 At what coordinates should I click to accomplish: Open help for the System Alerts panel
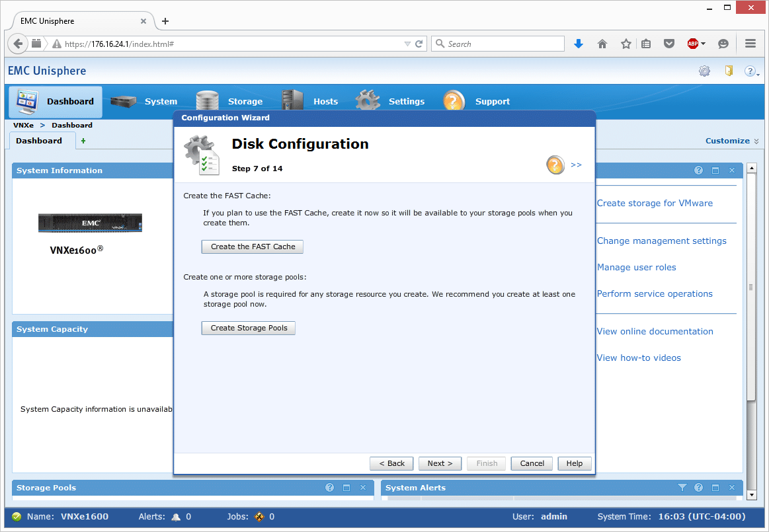699,488
